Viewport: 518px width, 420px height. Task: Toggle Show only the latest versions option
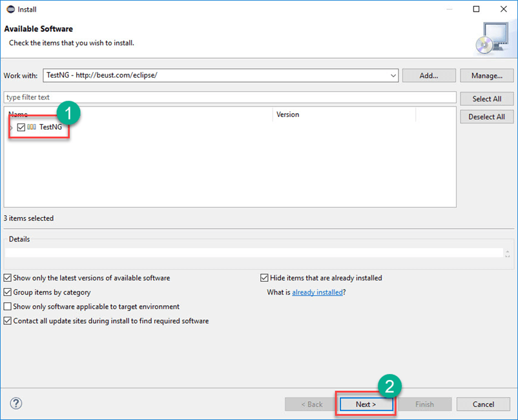[8, 278]
